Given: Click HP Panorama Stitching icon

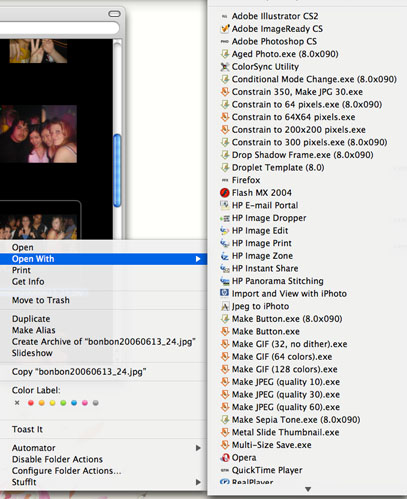Looking at the screenshot, I should pos(225,281).
